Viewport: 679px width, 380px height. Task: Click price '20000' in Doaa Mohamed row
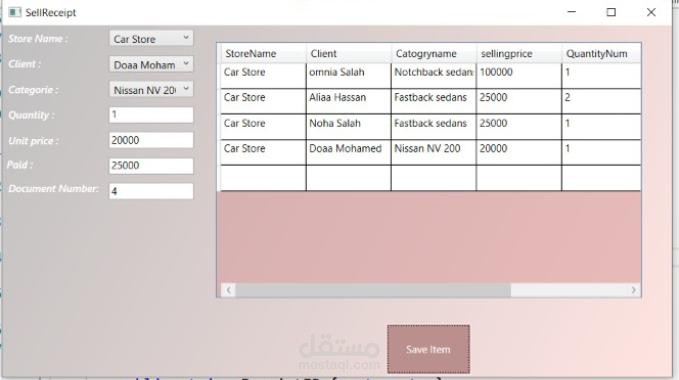pyautogui.click(x=519, y=152)
